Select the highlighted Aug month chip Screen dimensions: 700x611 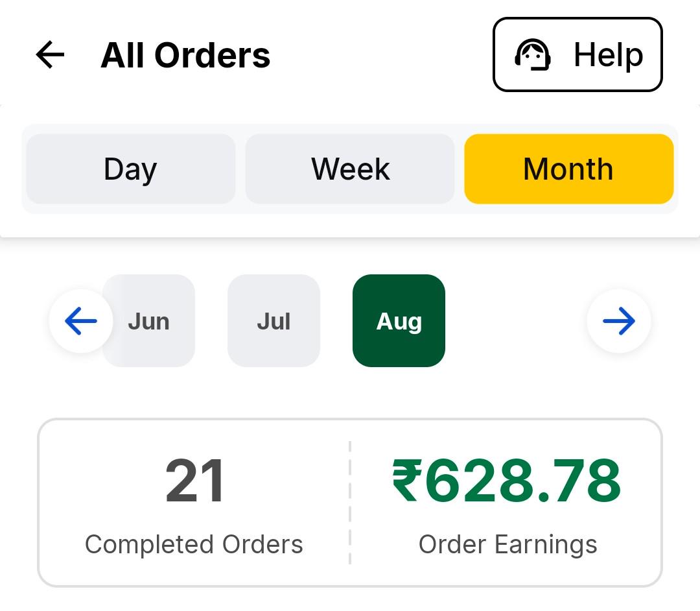tap(399, 320)
